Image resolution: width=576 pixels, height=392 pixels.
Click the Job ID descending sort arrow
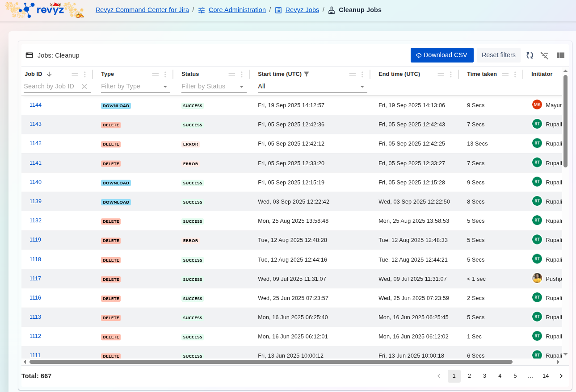49,74
